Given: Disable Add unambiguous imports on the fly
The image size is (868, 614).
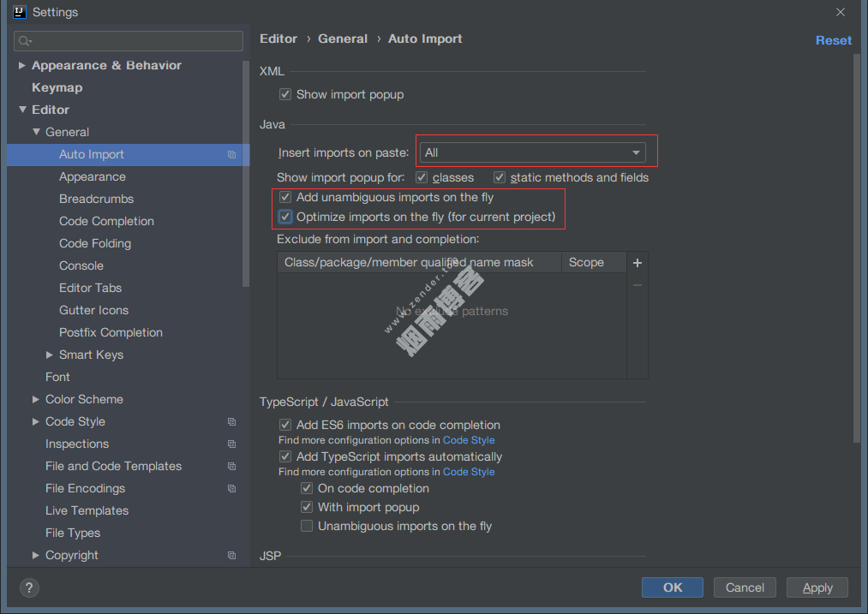Looking at the screenshot, I should (286, 197).
